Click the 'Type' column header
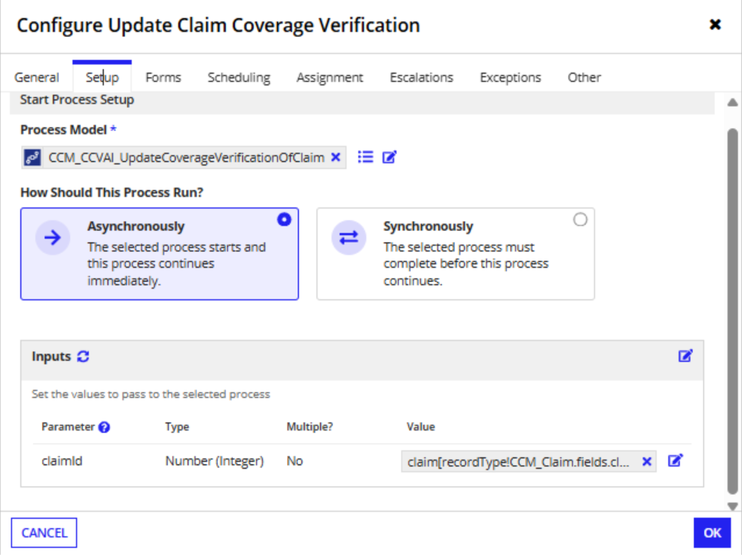This screenshot has width=742, height=560. [177, 427]
